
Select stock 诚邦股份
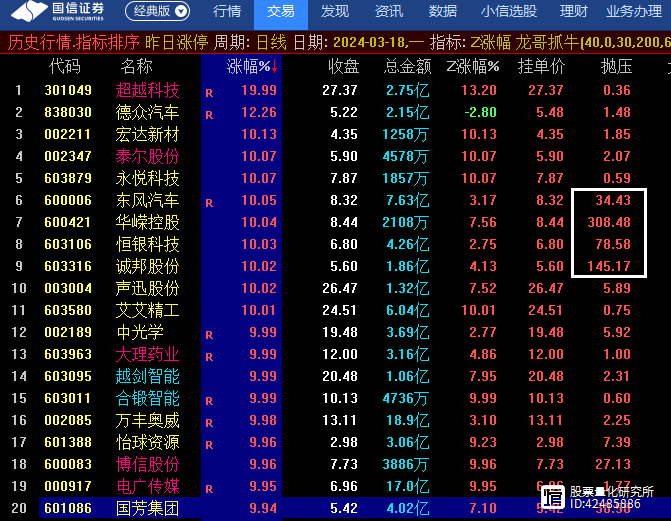(x=147, y=266)
